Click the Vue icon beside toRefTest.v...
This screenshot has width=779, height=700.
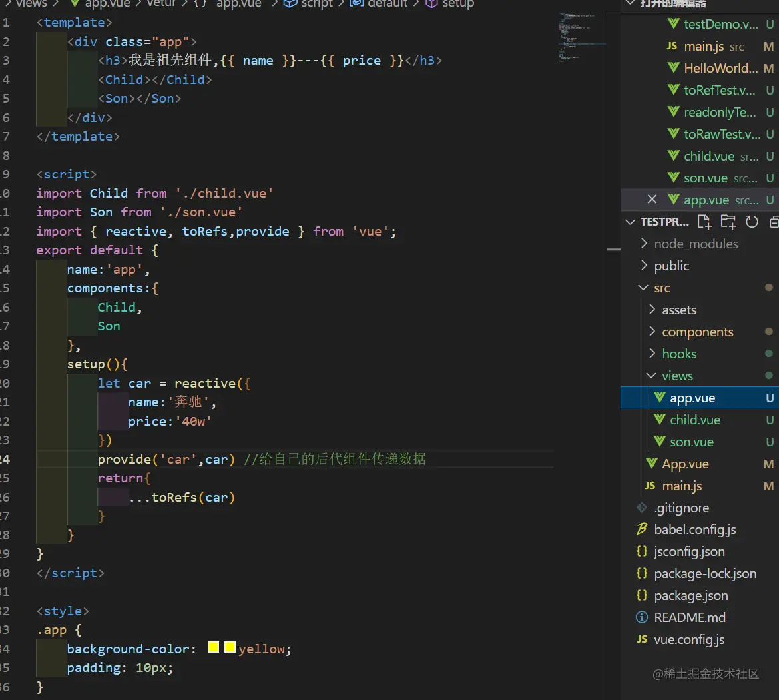point(673,89)
